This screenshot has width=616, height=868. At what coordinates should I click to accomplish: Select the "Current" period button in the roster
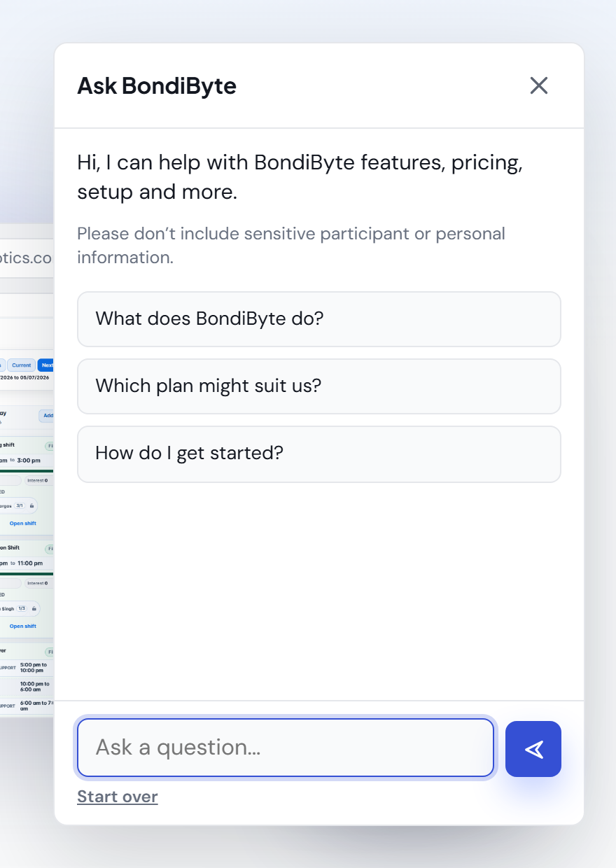coord(21,365)
